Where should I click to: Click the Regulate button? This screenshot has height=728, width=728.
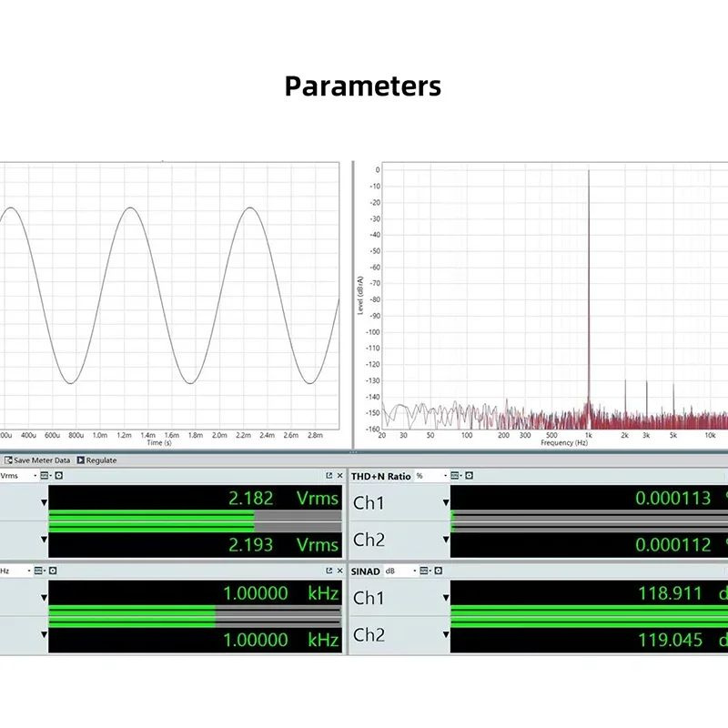(x=100, y=460)
